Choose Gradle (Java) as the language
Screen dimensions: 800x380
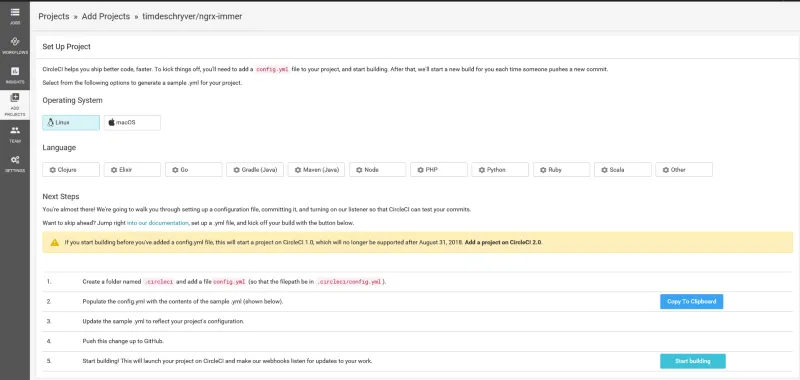[x=255, y=169]
